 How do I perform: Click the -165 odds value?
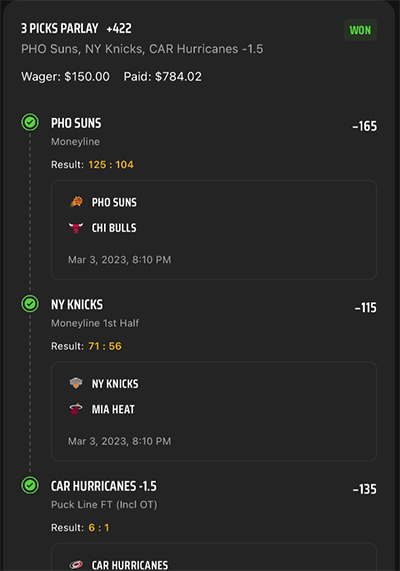click(x=365, y=126)
